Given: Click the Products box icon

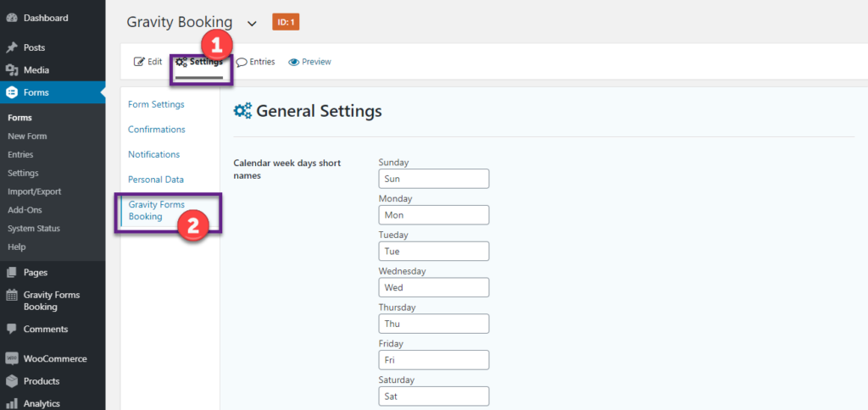Looking at the screenshot, I should tap(12, 381).
